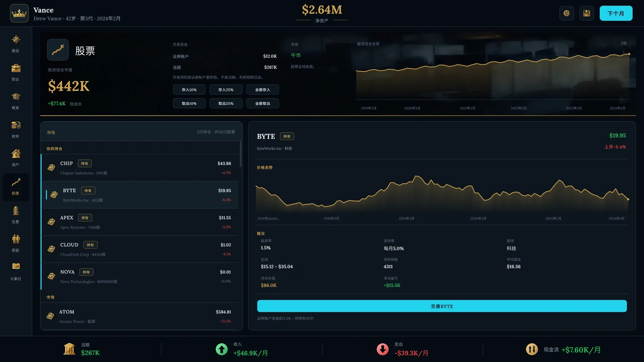This screenshot has width=644, height=362.
Task: Click the 下个月 next month button
Action: click(616, 13)
